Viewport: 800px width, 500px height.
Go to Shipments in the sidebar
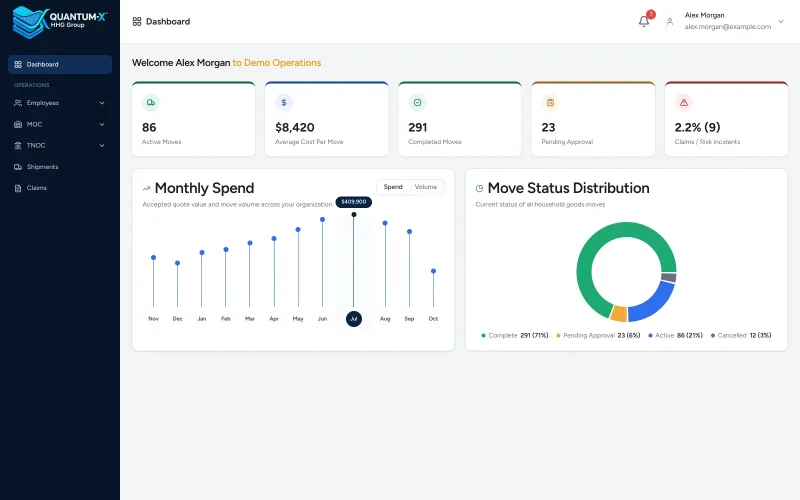(x=60, y=167)
